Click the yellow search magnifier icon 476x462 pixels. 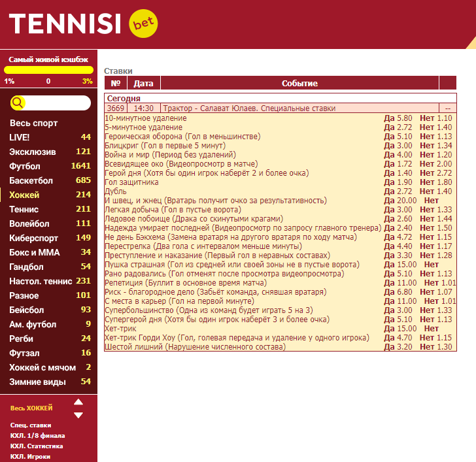pos(17,103)
